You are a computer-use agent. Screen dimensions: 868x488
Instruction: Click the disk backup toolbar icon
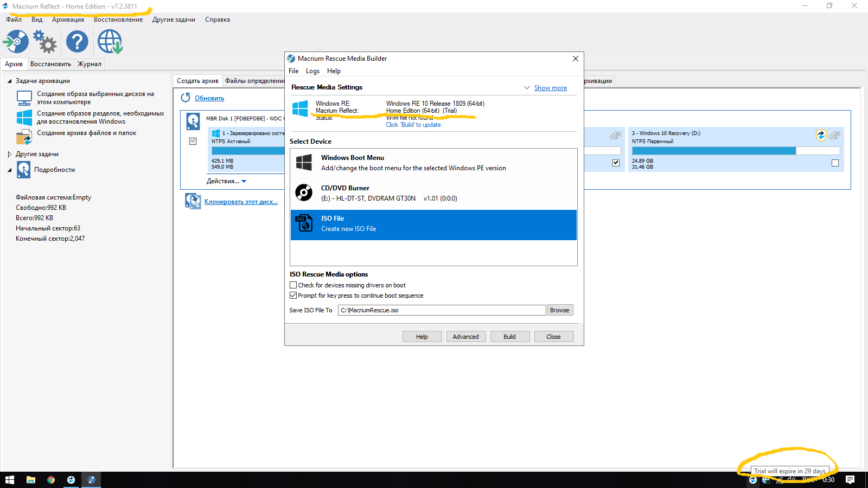(16, 42)
